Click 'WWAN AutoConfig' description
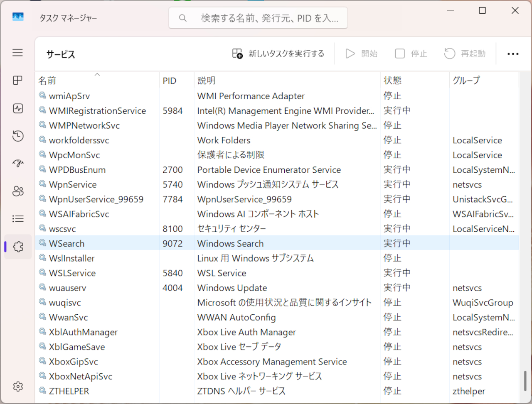This screenshot has height=404, width=532. point(236,318)
